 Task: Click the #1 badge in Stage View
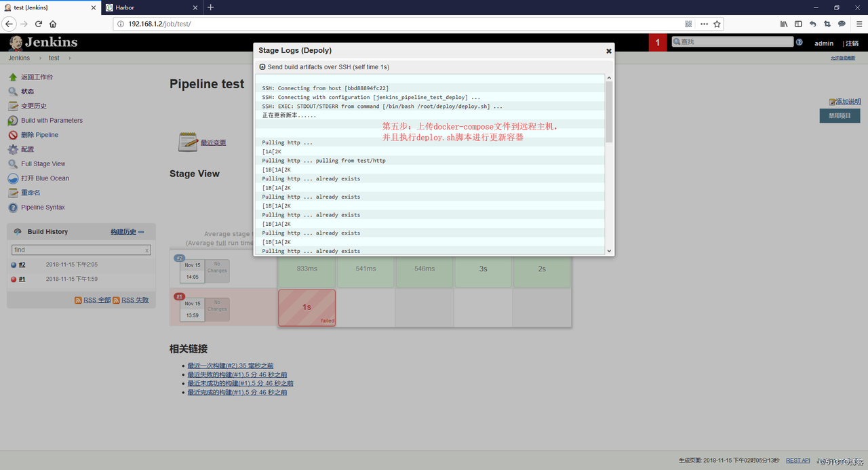180,296
